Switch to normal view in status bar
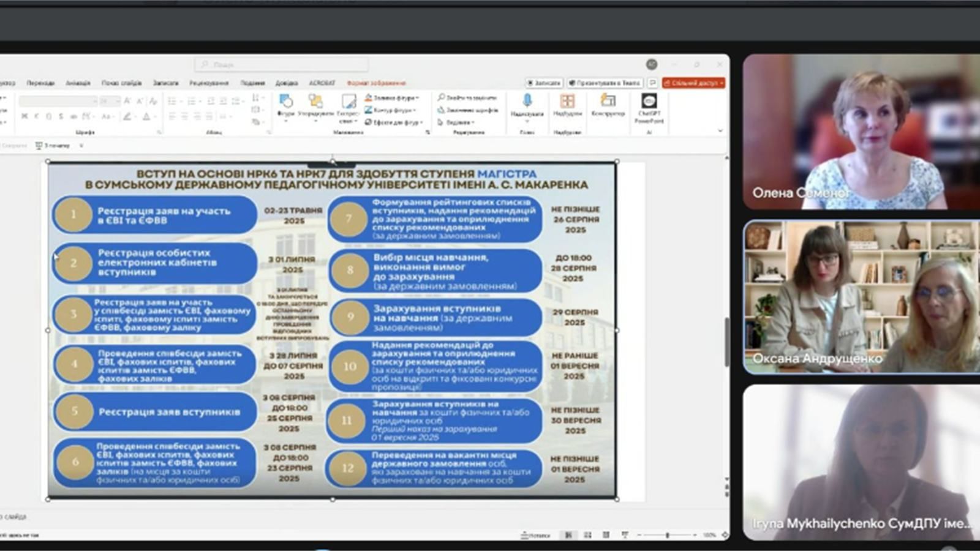Viewport: 980px width, 551px height. pyautogui.click(x=568, y=535)
